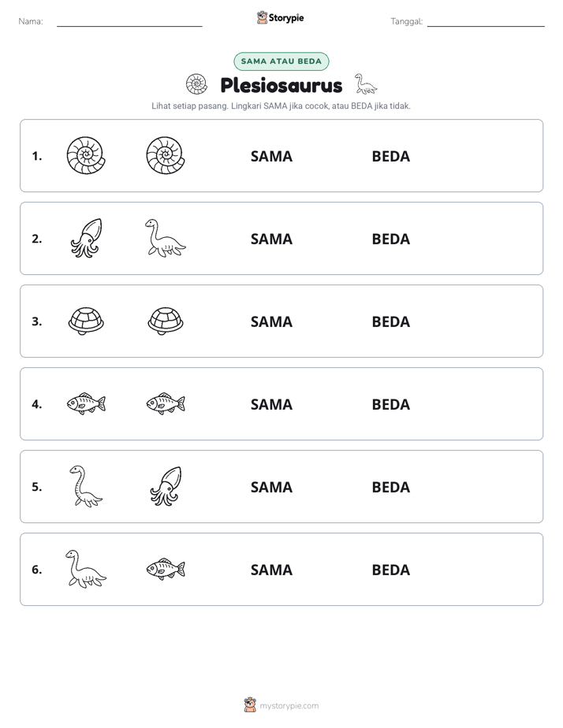563x728 pixels.
Task: Click the first ammonite in row 1
Action: [x=87, y=155]
